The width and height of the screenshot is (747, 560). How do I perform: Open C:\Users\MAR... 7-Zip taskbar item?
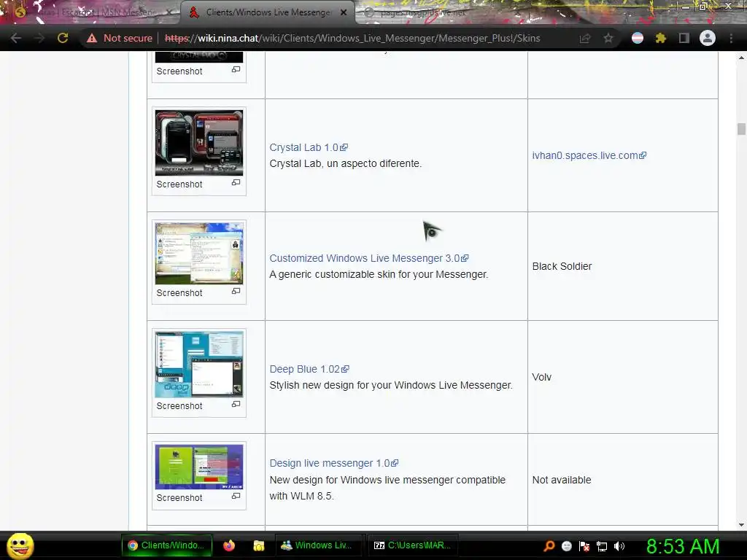pos(413,545)
